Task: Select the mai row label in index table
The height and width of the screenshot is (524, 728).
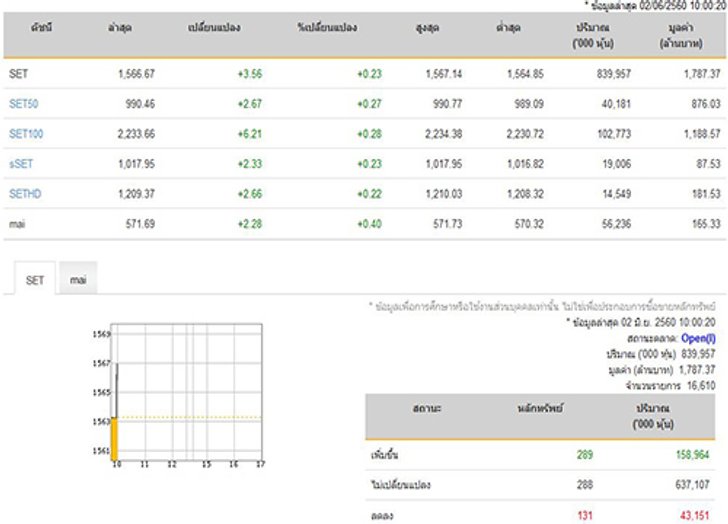Action: click(17, 224)
